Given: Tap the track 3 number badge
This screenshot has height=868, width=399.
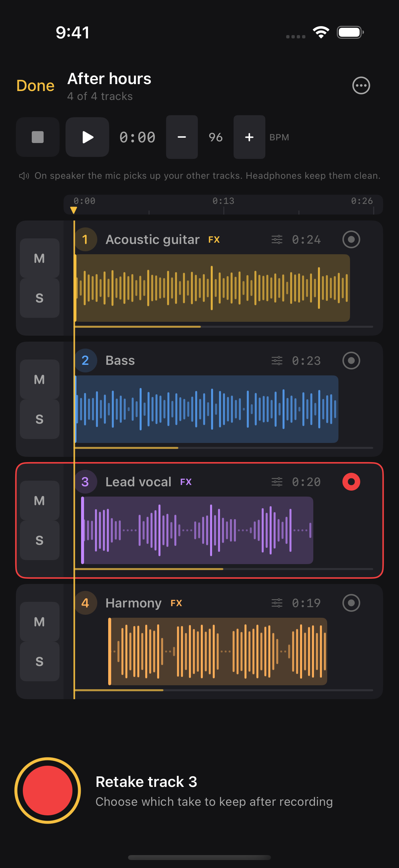Looking at the screenshot, I should 85,482.
